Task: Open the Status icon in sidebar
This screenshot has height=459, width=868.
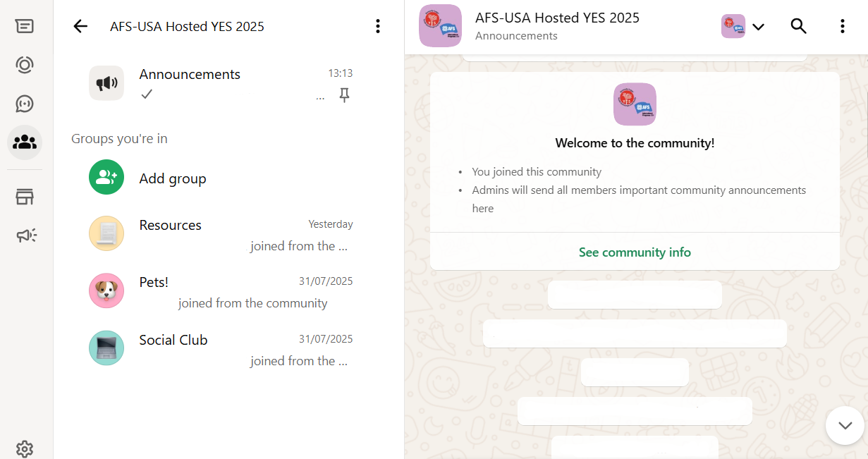Action: [25, 66]
